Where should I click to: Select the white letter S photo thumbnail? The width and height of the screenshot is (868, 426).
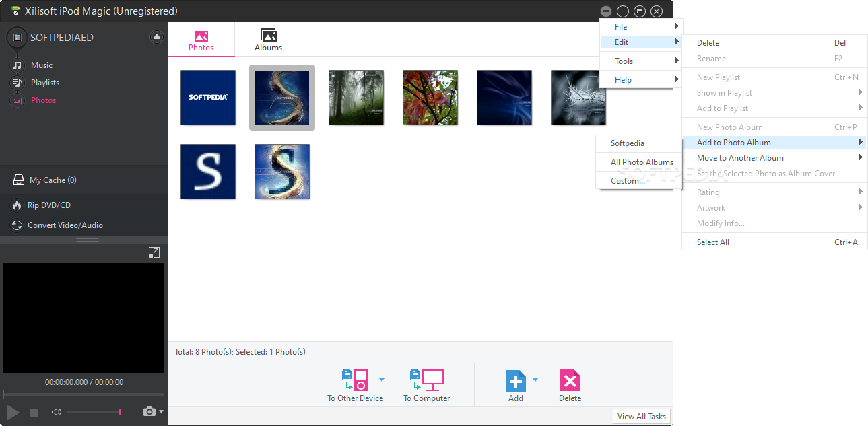208,172
